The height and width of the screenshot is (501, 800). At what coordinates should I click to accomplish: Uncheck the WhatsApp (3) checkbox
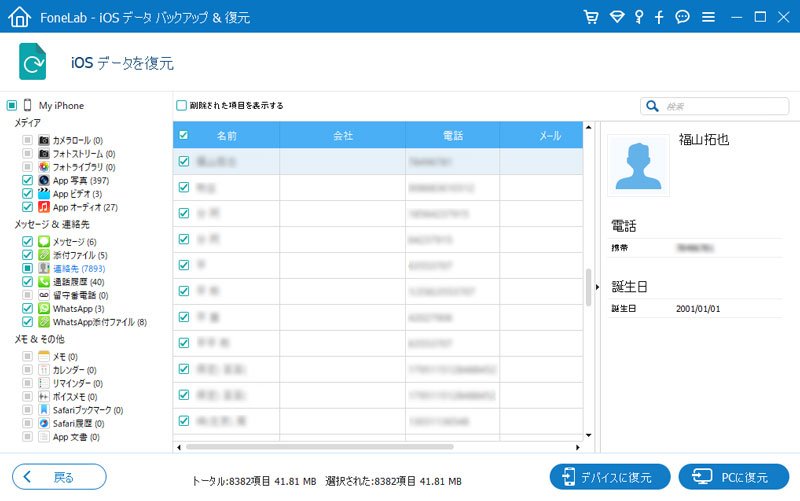28,308
